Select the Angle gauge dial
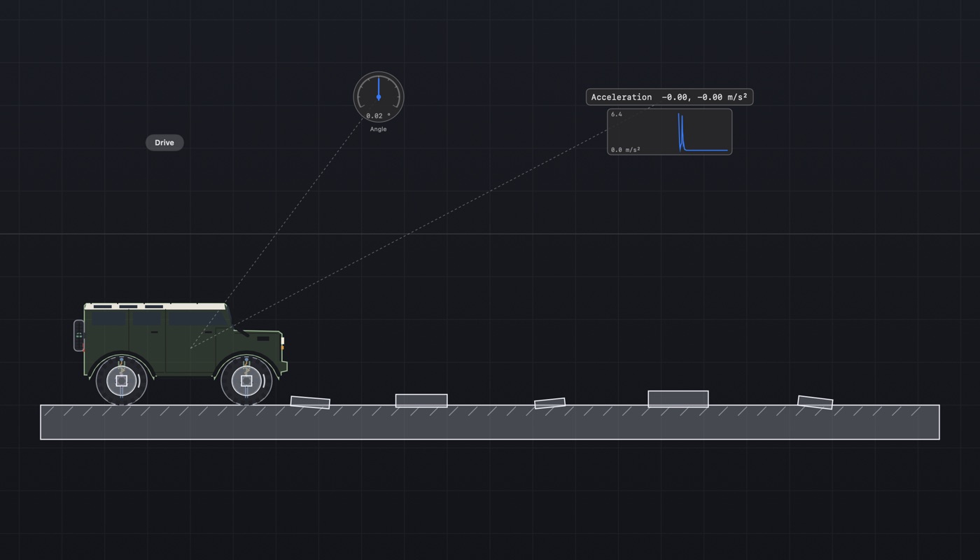 (x=379, y=97)
